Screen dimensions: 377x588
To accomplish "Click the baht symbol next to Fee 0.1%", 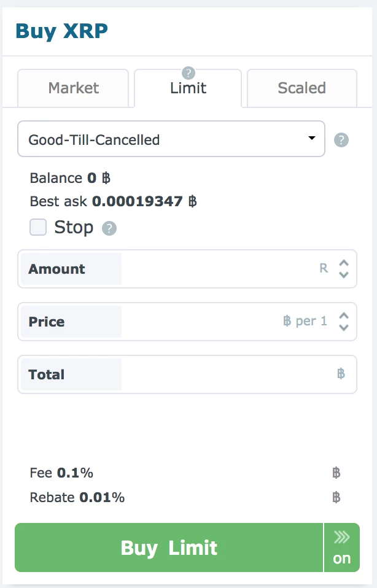I will click(x=337, y=473).
